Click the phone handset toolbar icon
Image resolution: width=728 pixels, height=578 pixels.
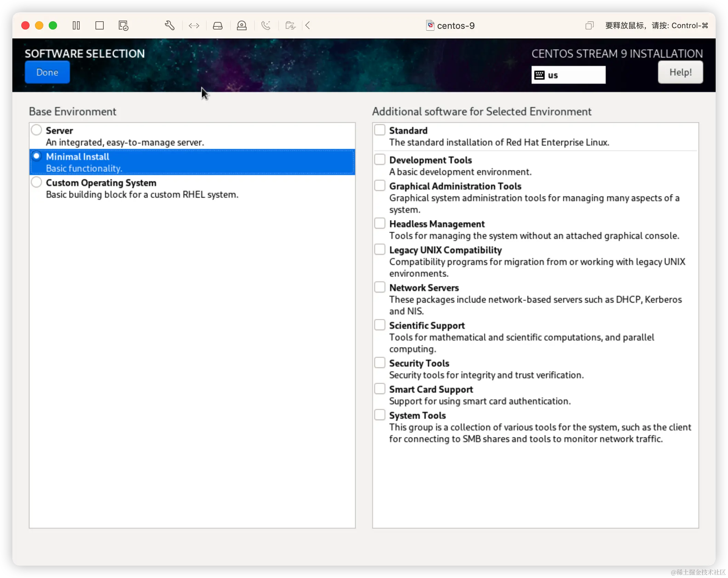[x=266, y=25]
